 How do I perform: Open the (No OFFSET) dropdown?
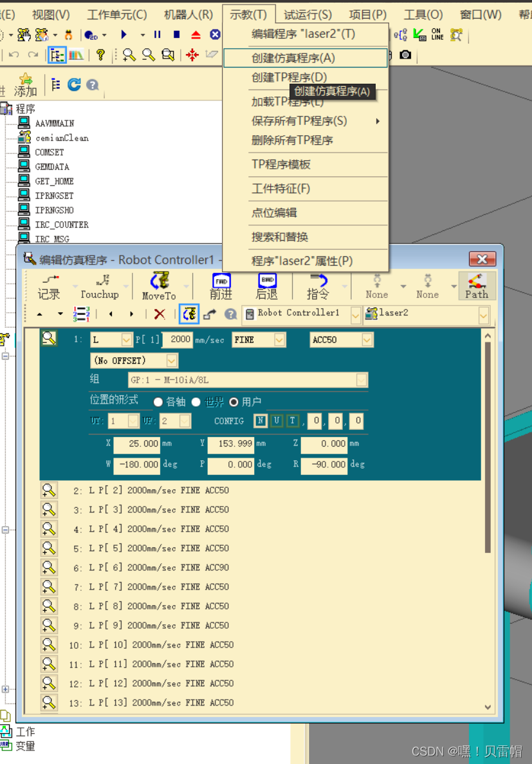(x=172, y=360)
